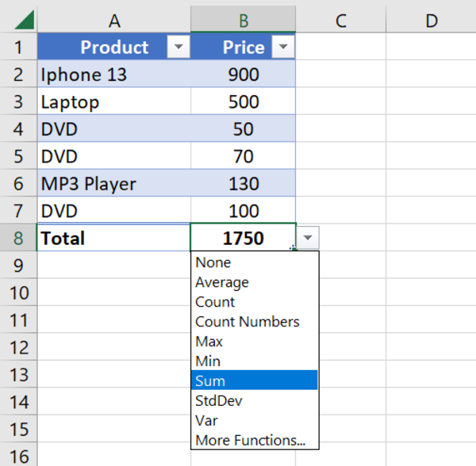Image resolution: width=476 pixels, height=466 pixels.
Task: Select row 6 header
Action: click(18, 183)
